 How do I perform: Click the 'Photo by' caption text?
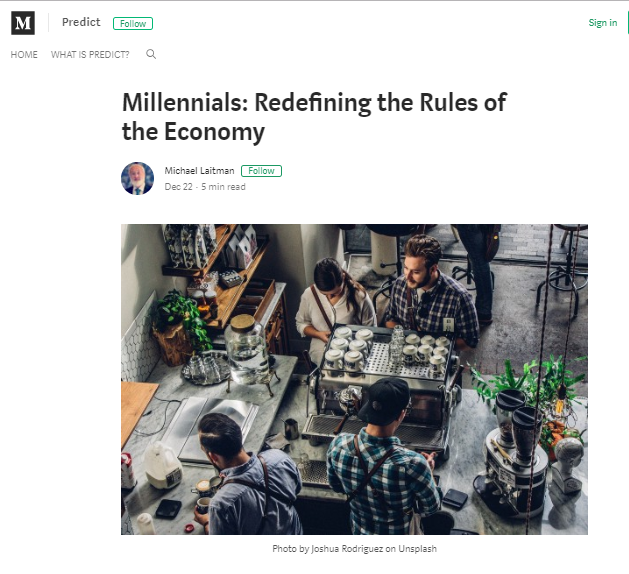286,548
